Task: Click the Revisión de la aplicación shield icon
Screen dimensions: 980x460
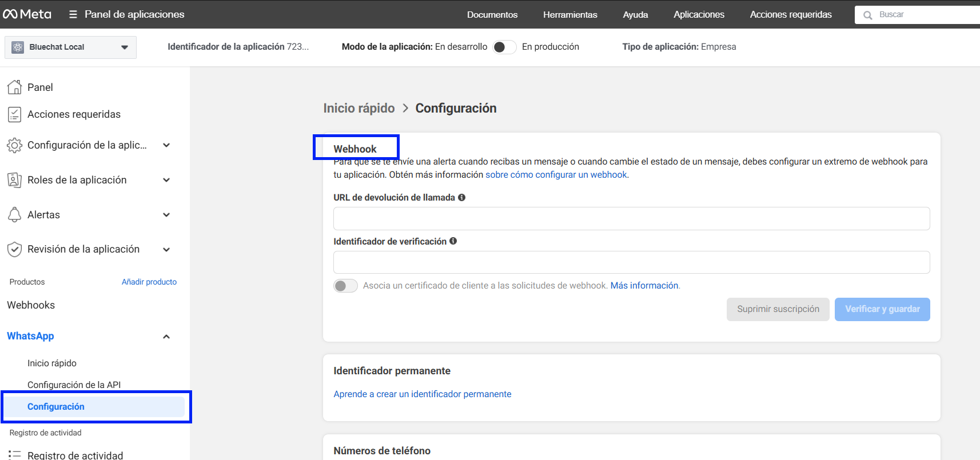Action: point(14,249)
